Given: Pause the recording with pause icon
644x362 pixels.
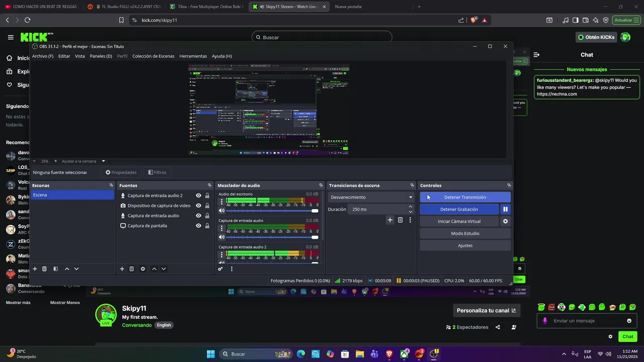Looking at the screenshot, I should click(x=506, y=209).
